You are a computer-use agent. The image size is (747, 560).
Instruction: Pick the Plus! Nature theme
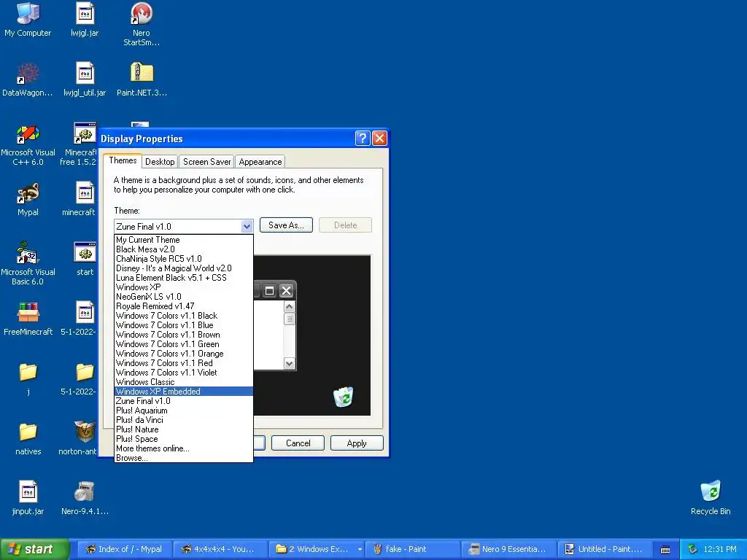pos(184,429)
